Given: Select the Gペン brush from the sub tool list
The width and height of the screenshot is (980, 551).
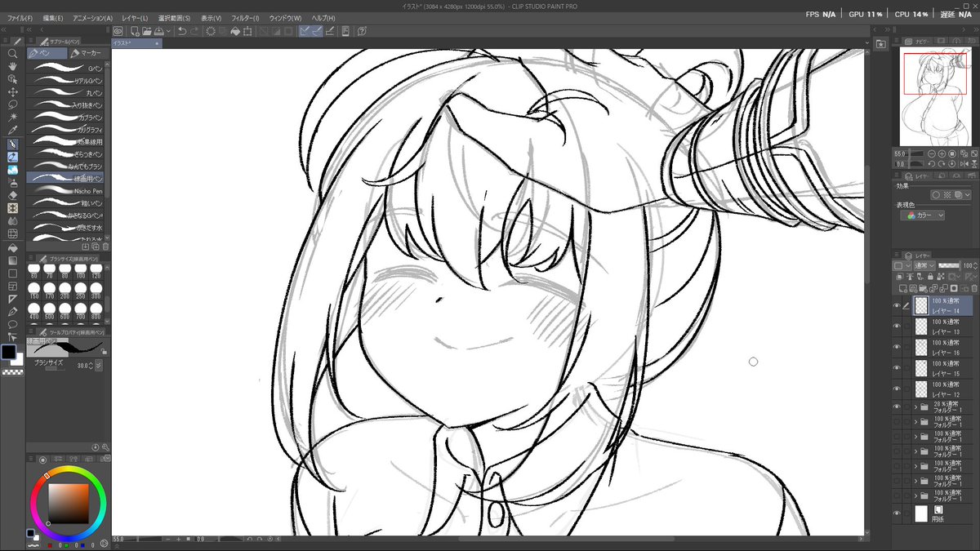Looking at the screenshot, I should 69,69.
